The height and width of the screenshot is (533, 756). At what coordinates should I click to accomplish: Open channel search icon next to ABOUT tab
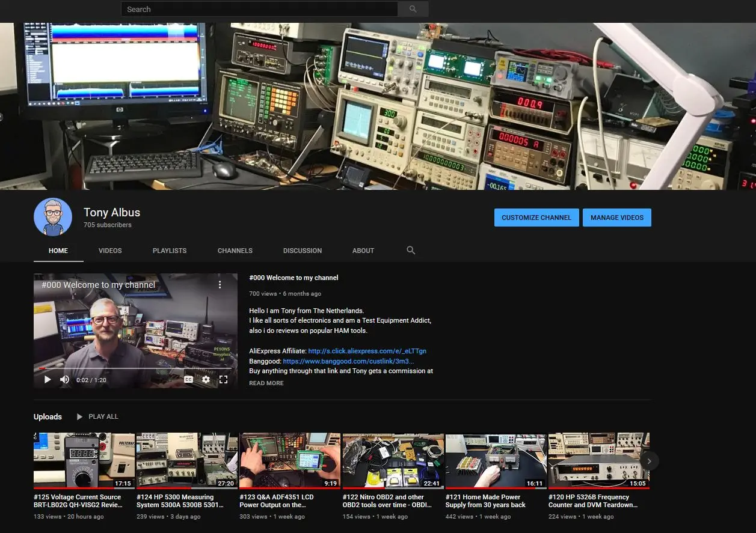(x=411, y=251)
